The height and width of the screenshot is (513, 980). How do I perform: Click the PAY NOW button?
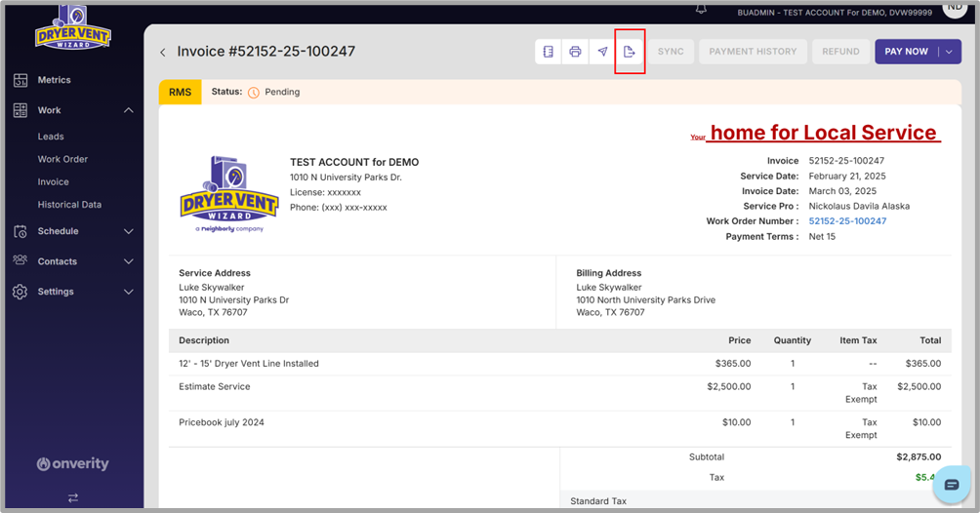coord(906,52)
